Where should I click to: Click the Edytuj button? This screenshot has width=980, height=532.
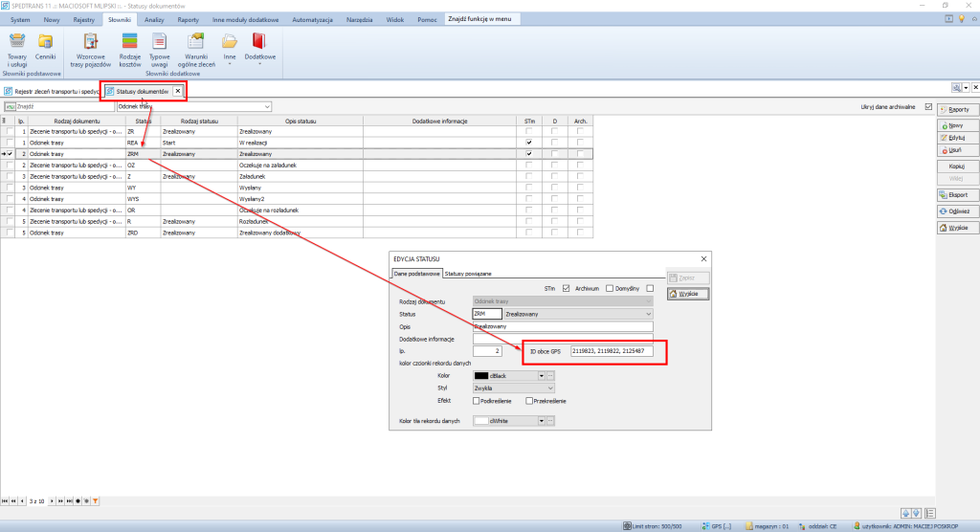click(954, 138)
